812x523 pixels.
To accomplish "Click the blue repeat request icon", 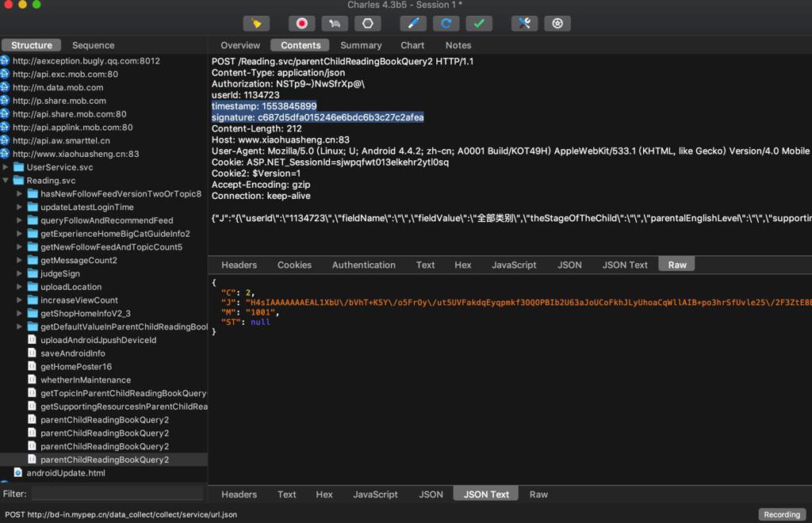I will (446, 24).
